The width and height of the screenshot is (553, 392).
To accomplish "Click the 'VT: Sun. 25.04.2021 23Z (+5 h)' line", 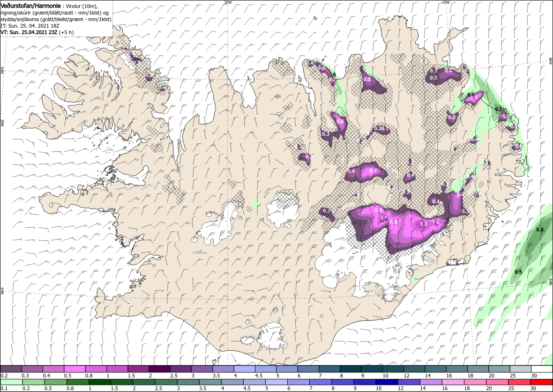I will coord(37,32).
